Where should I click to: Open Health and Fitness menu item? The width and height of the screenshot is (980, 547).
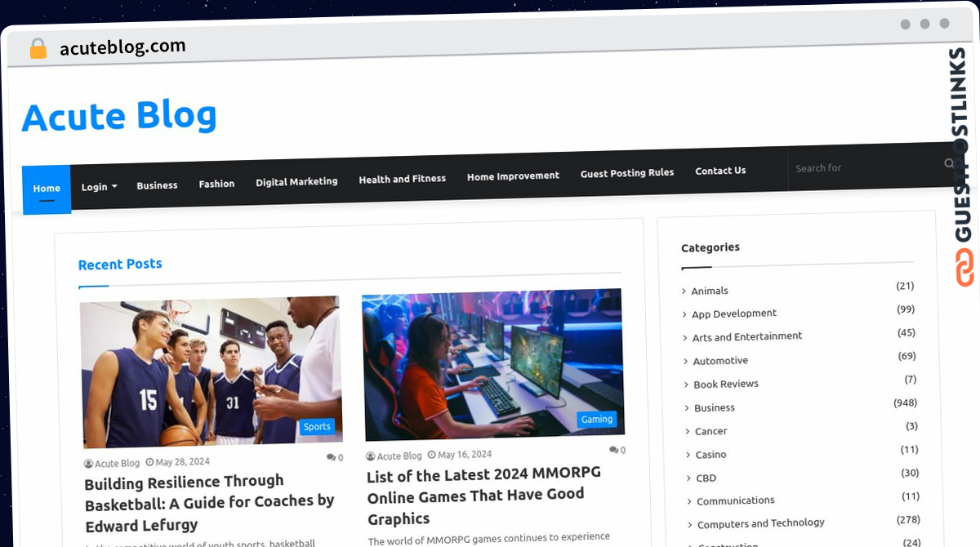[x=403, y=179]
